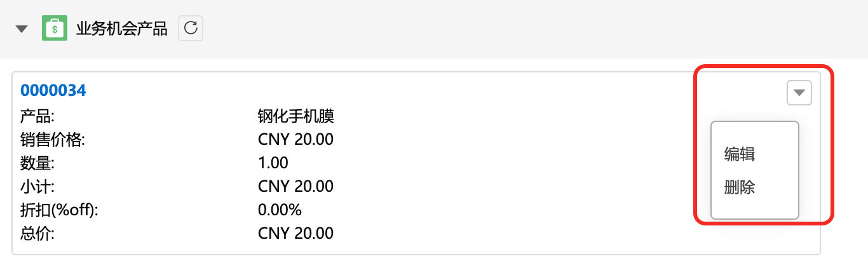Toggle the row actions dropdown arrow
The width and height of the screenshot is (868, 268).
[799, 93]
